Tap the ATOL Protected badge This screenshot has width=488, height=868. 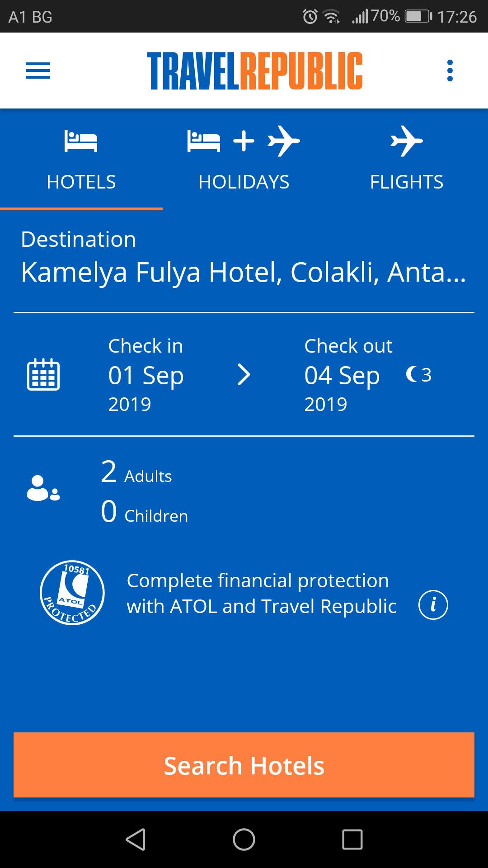pos(72,593)
